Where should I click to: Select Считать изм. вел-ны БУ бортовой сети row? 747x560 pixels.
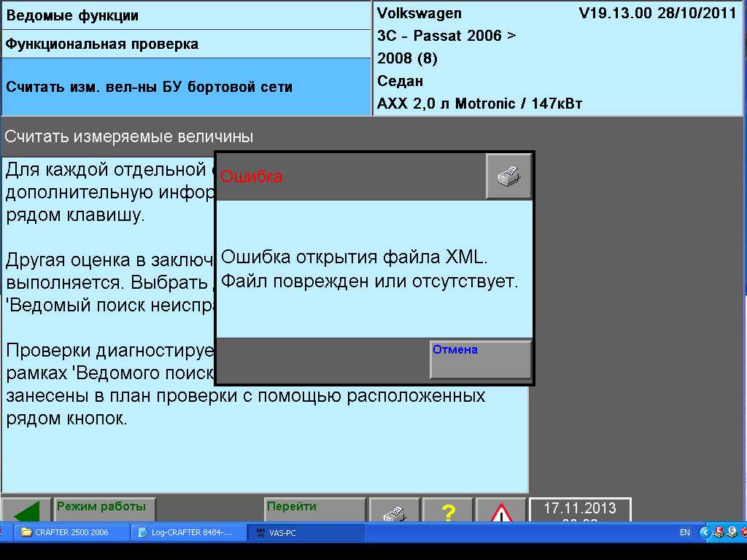[186, 87]
